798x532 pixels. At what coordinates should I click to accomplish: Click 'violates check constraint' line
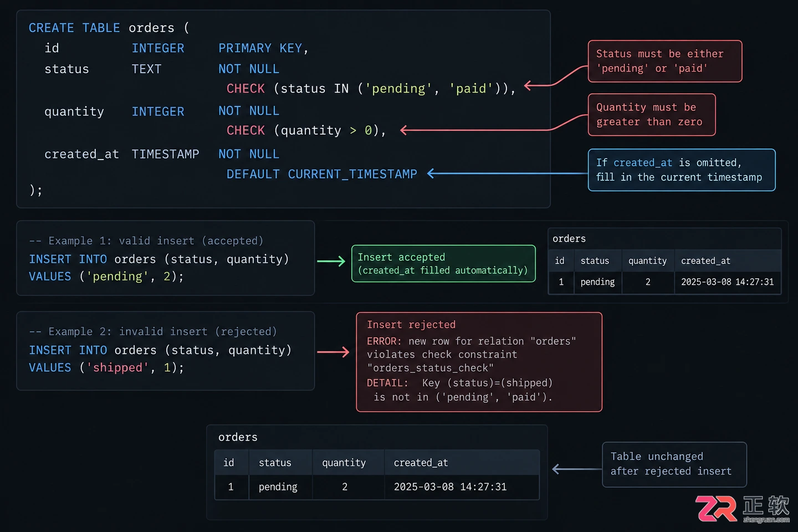pyautogui.click(x=442, y=355)
